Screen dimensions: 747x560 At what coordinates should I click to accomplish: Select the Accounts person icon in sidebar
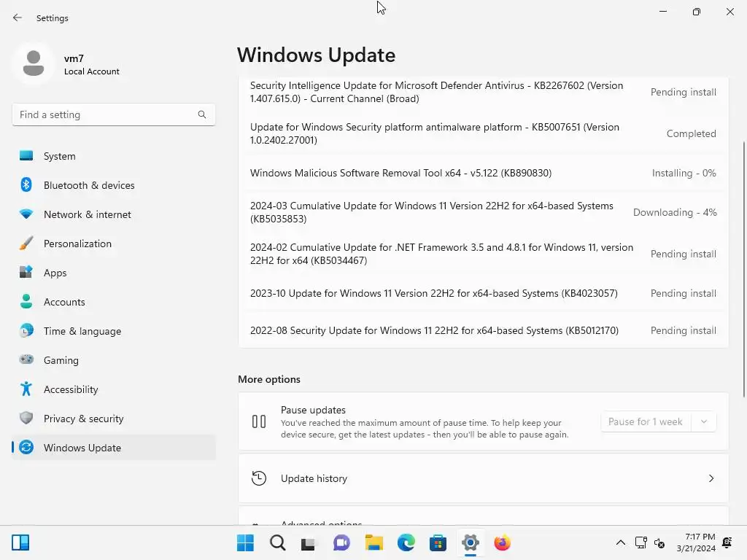tap(26, 301)
